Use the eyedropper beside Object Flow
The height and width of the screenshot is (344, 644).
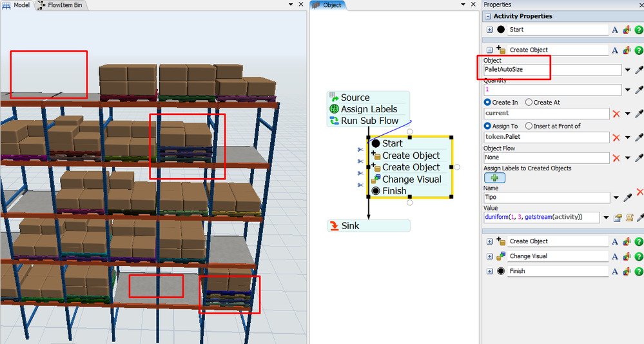click(x=639, y=157)
